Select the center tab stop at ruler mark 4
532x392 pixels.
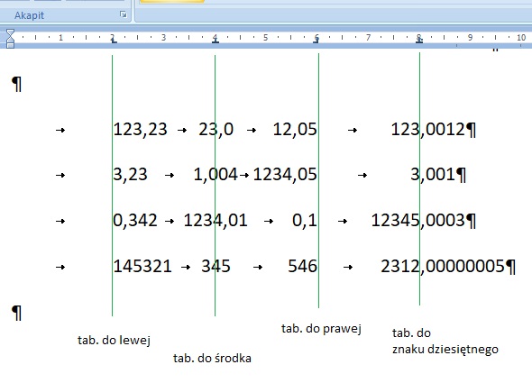click(x=216, y=41)
